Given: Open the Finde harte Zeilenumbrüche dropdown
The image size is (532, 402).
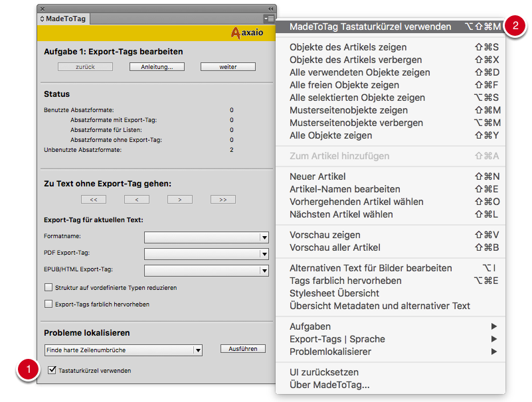Looking at the screenshot, I should click(124, 350).
